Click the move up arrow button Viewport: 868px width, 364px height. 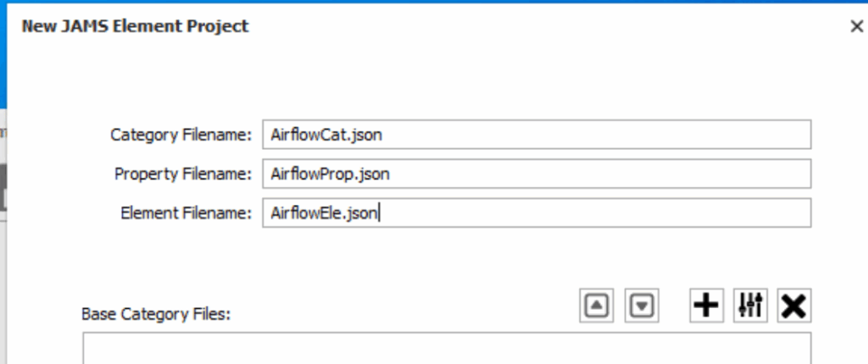[x=598, y=306]
